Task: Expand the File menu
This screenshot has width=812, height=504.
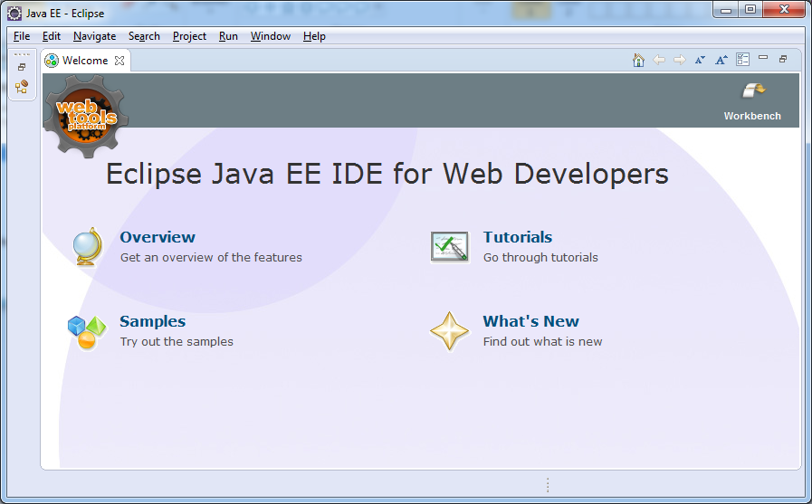Action: click(22, 36)
